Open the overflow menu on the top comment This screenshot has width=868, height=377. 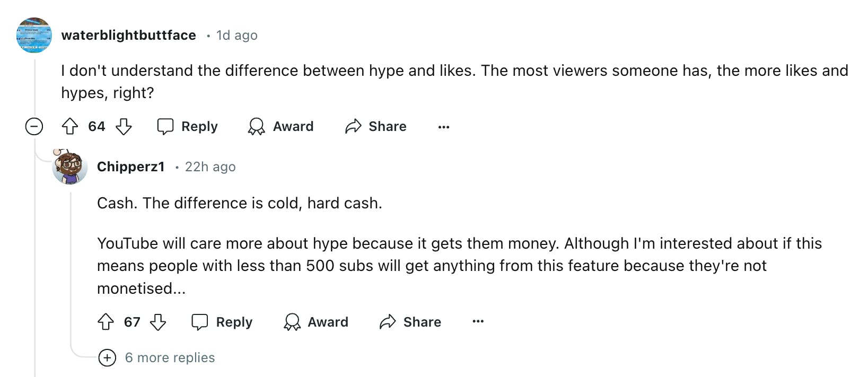coord(443,126)
